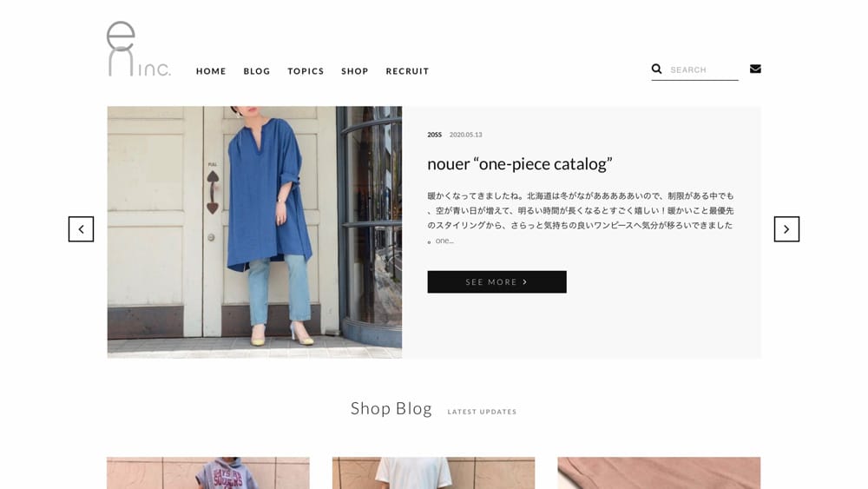
Task: Select TOPICS in the navigation
Action: (306, 71)
